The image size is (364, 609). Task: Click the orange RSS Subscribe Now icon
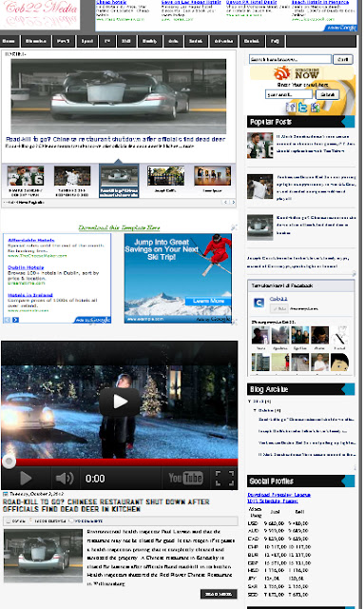[x=282, y=72]
